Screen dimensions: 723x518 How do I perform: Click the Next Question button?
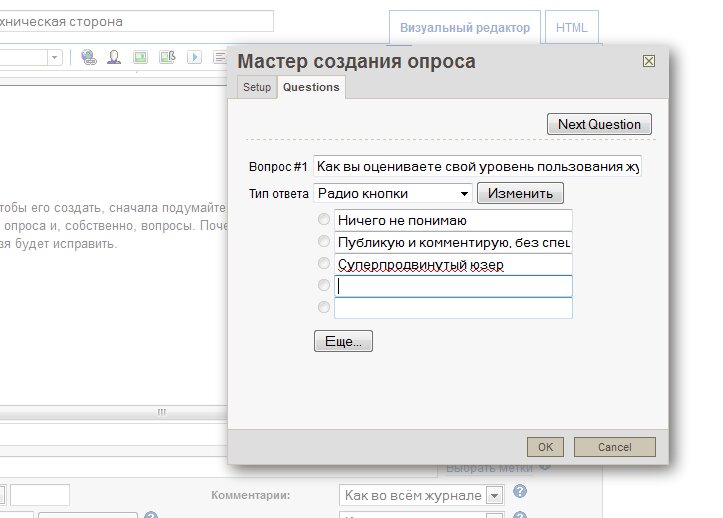[599, 124]
